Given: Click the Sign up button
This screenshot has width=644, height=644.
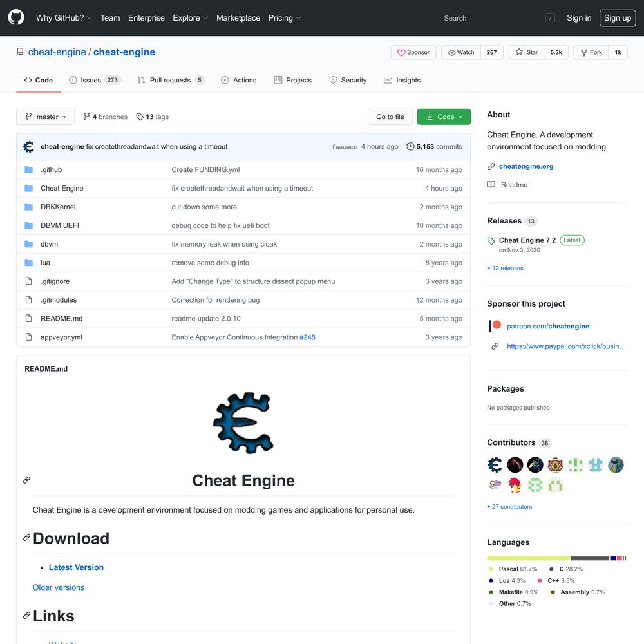Looking at the screenshot, I should [x=618, y=18].
